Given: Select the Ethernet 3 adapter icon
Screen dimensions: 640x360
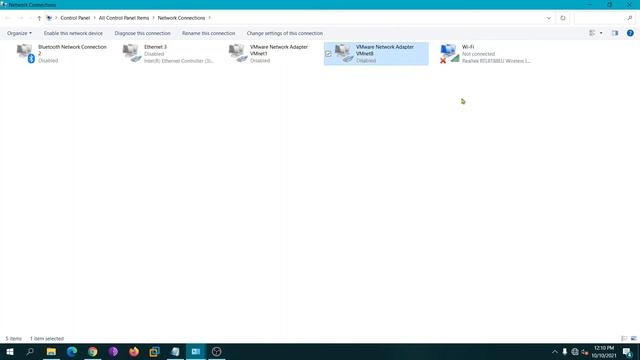Looking at the screenshot, I should pyautogui.click(x=132, y=53).
